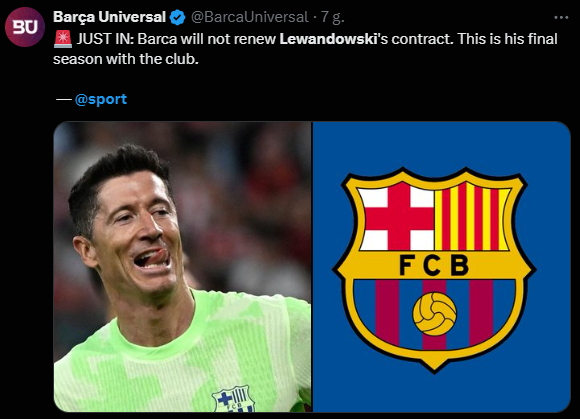Click the red siren emoji
580x419 pixels.
point(63,39)
